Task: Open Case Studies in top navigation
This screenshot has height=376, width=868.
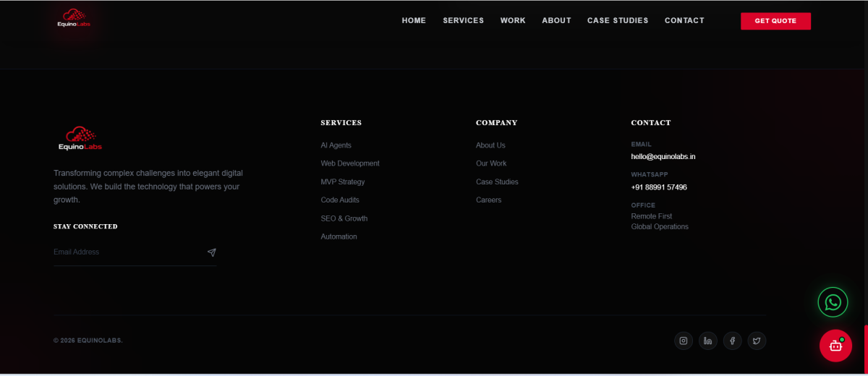Action: point(618,21)
